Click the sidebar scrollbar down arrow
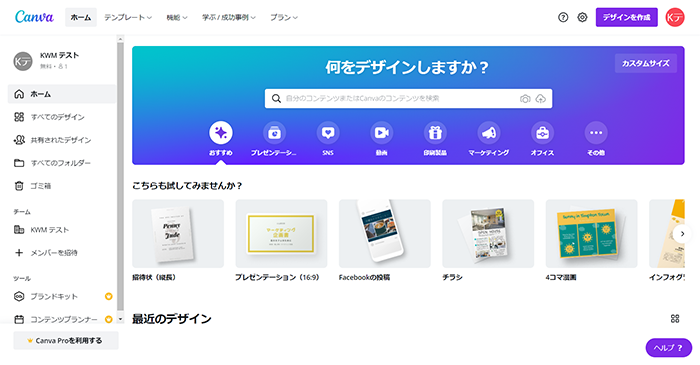 (x=120, y=319)
